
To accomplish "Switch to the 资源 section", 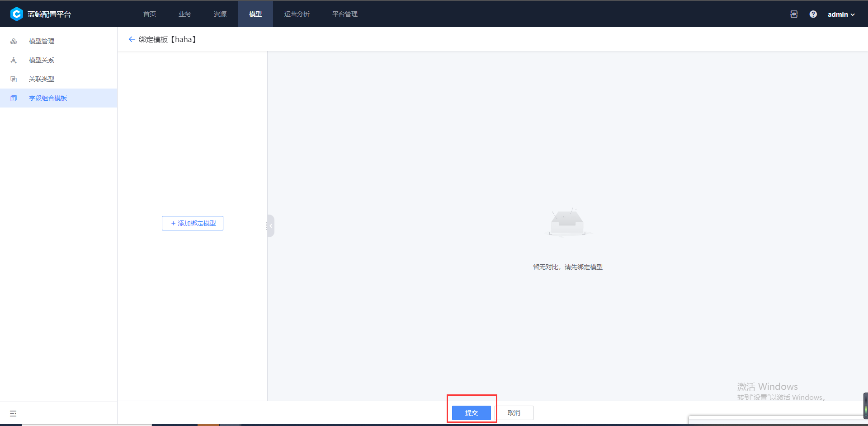I will click(x=220, y=14).
